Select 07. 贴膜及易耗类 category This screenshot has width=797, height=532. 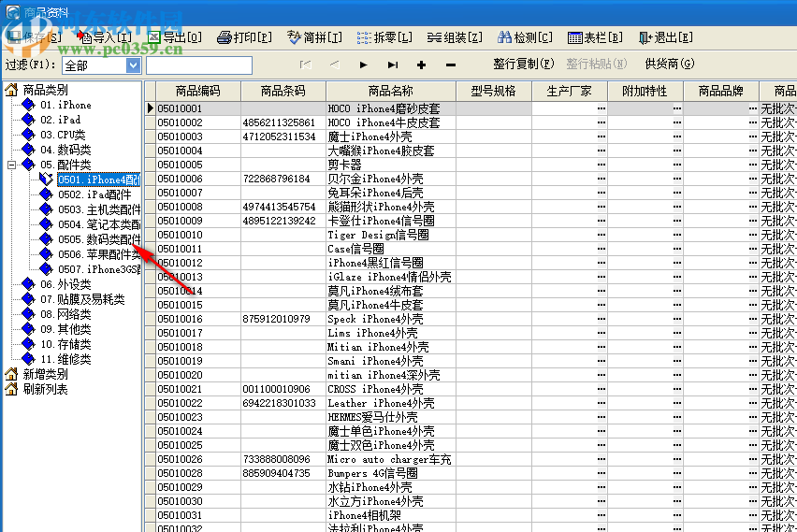[x=82, y=299]
